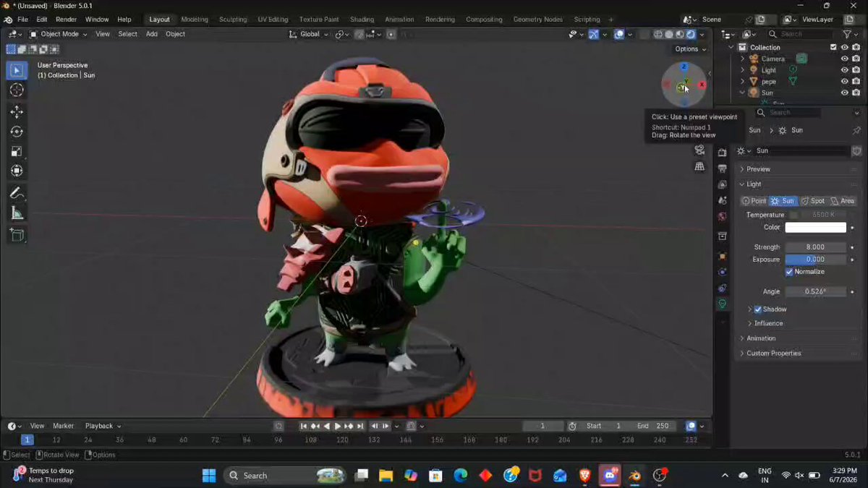This screenshot has width=868, height=488.
Task: Collapse the Sun tree item
Action: click(742, 93)
